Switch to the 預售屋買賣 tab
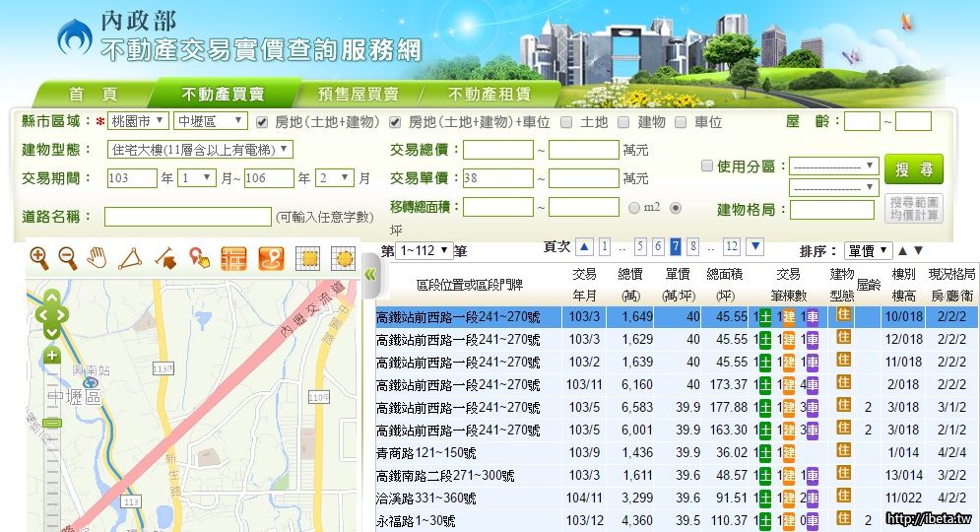This screenshot has height=532, width=980. 358,95
